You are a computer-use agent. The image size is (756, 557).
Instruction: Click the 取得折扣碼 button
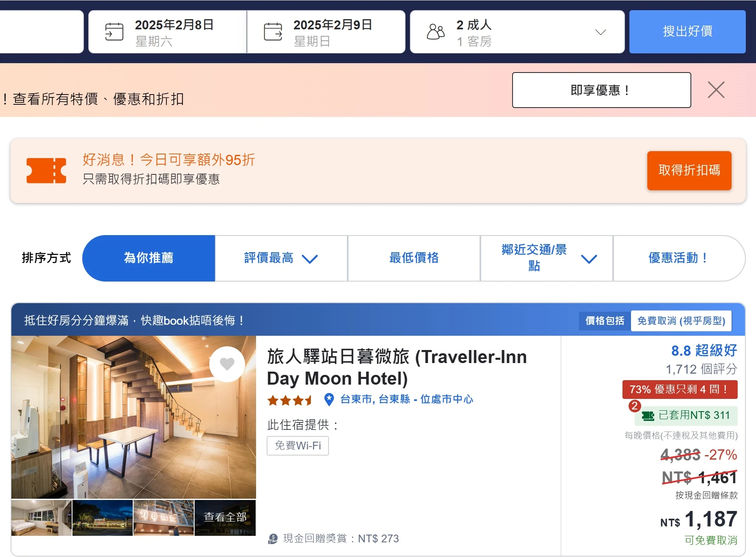(689, 170)
